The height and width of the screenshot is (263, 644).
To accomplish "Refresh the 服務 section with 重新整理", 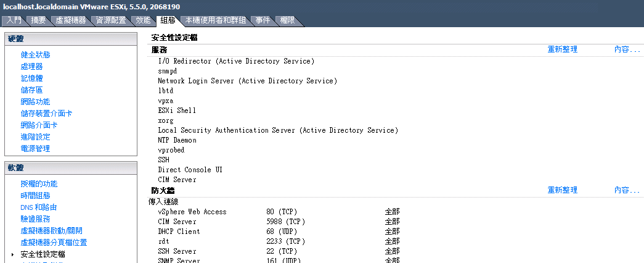I will pos(563,49).
